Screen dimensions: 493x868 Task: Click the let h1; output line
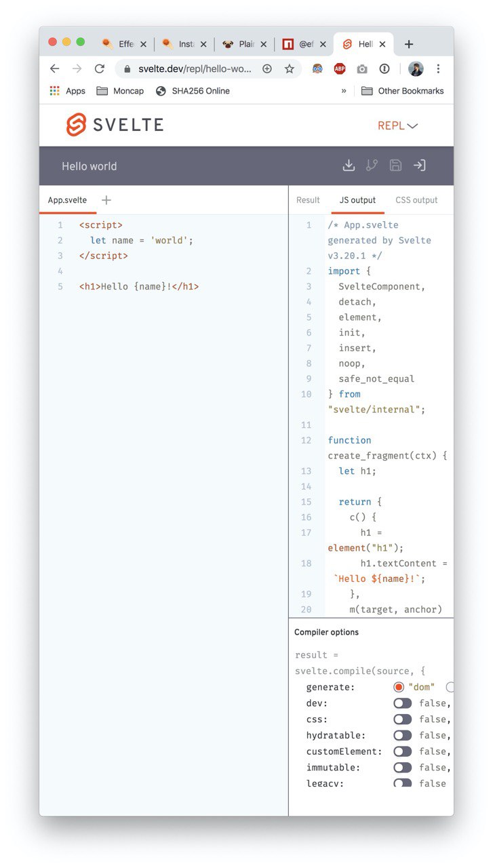pyautogui.click(x=357, y=471)
